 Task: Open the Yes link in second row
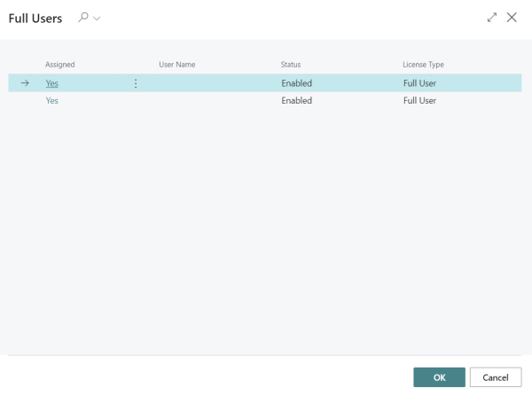click(x=52, y=101)
